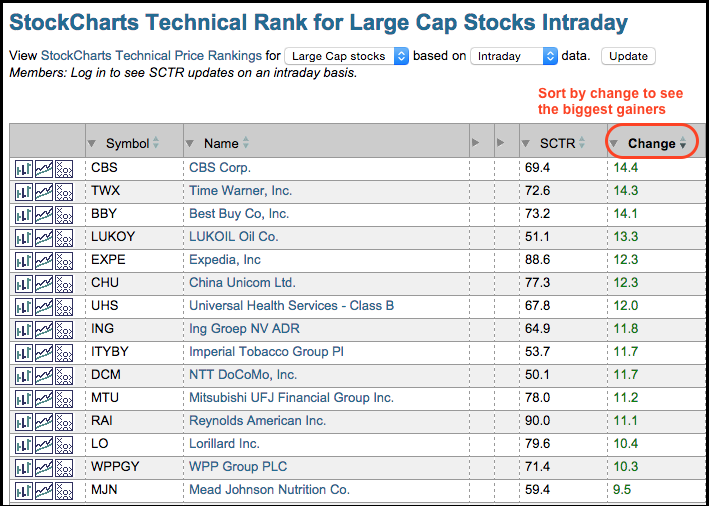
Task: Open the RAI point and figure icon
Action: (x=64, y=422)
